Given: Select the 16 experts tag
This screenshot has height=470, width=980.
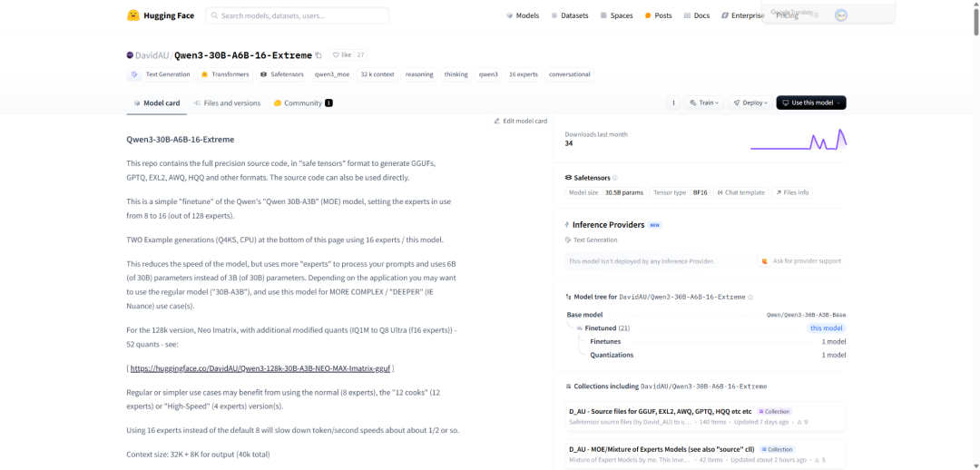Looking at the screenshot, I should click(x=524, y=74).
